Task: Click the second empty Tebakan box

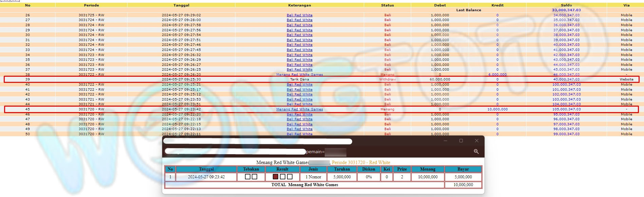Action: 254,177
